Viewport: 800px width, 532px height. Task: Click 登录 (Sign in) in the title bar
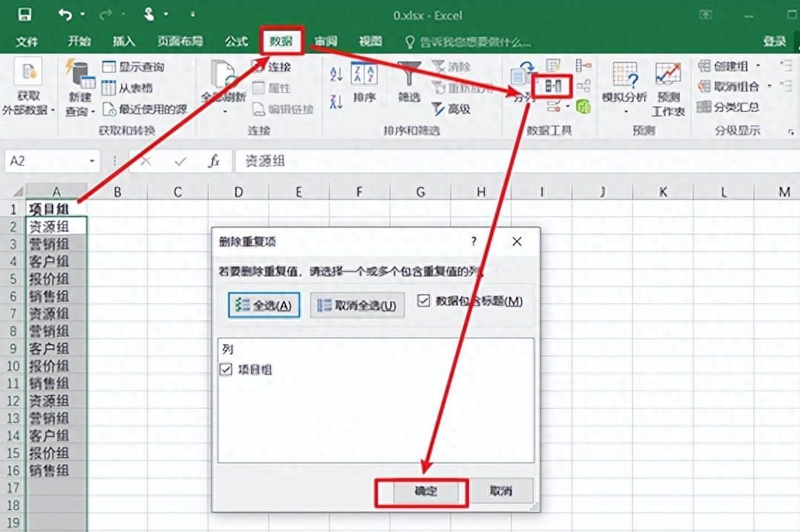(x=775, y=41)
